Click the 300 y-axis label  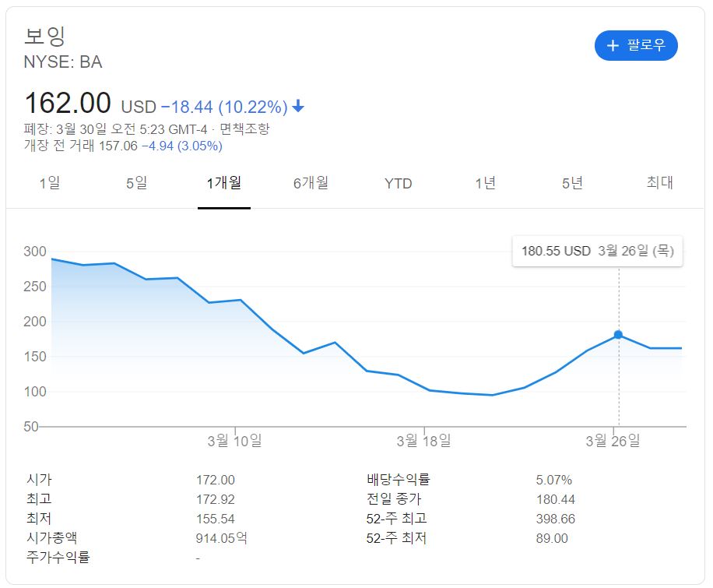pyautogui.click(x=35, y=252)
